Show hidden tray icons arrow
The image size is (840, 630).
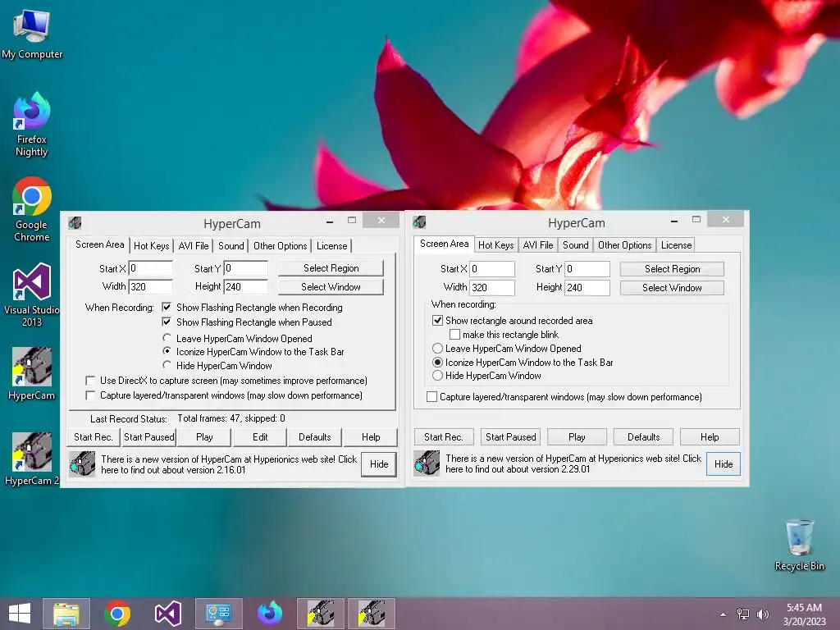tap(724, 614)
